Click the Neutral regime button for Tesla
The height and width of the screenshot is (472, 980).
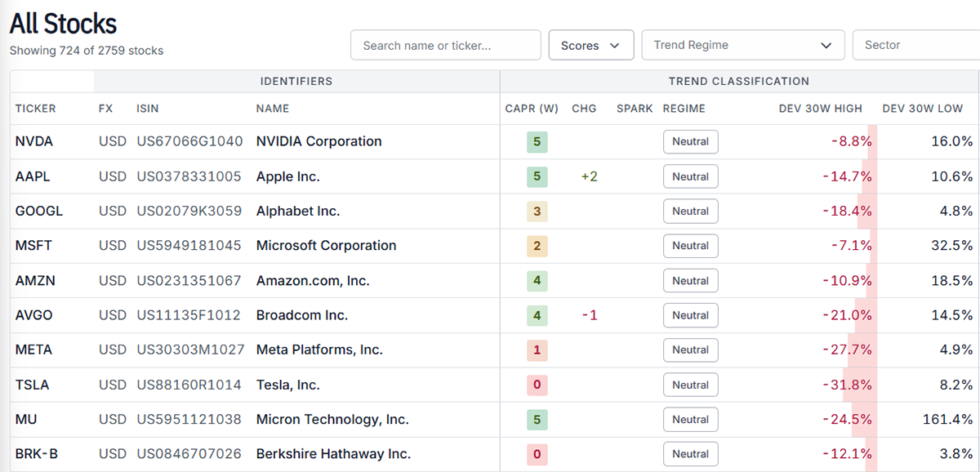tap(690, 385)
